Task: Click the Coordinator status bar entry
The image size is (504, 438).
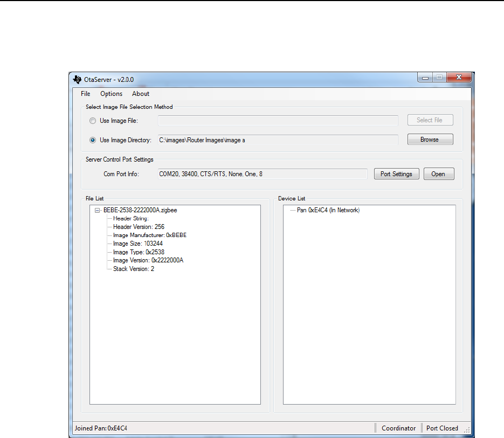Action: [398, 428]
